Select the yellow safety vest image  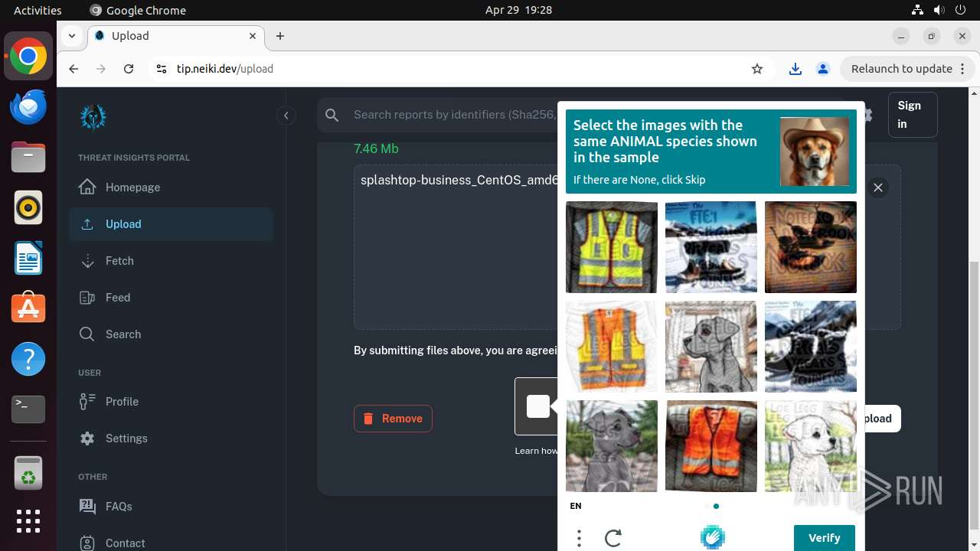tap(612, 247)
